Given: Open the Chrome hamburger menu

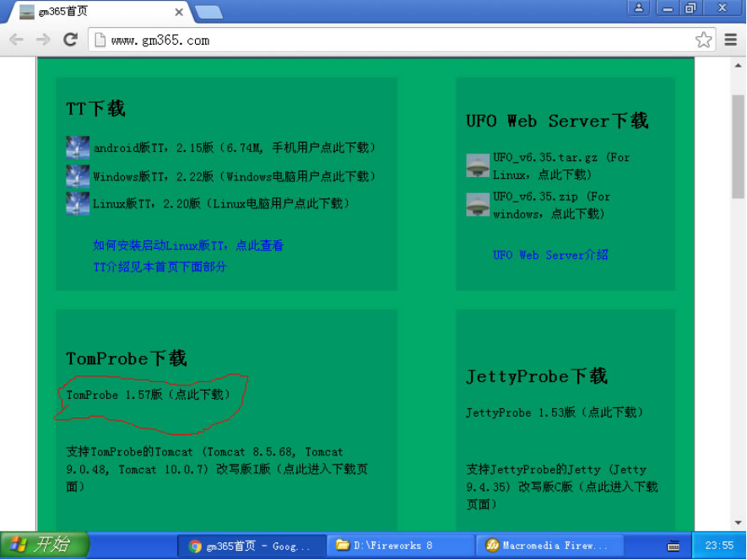Looking at the screenshot, I should click(x=730, y=40).
